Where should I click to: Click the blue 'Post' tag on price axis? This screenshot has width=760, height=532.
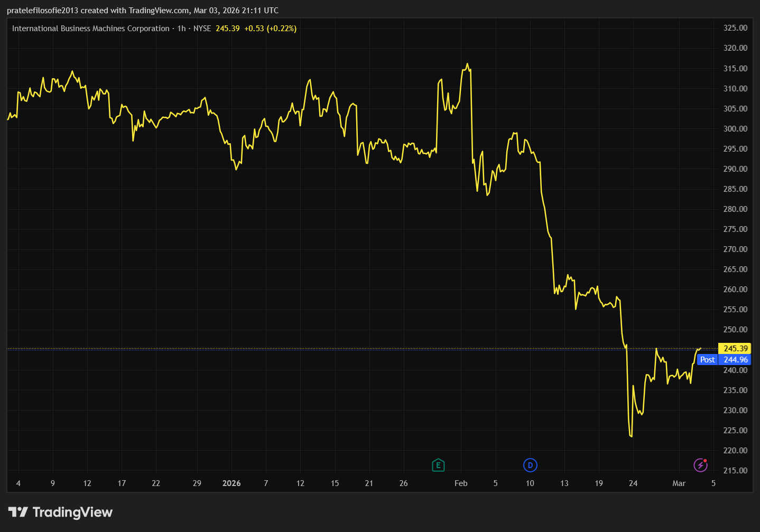pos(707,360)
